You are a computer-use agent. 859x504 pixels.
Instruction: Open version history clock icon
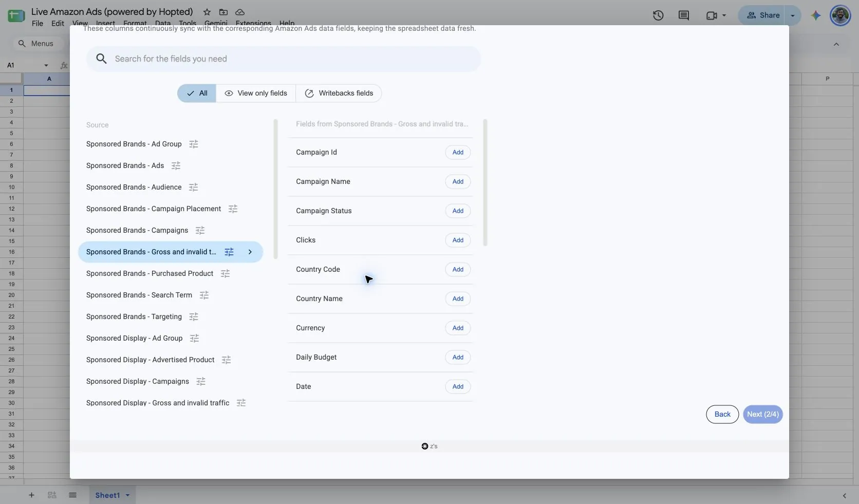pos(658,15)
